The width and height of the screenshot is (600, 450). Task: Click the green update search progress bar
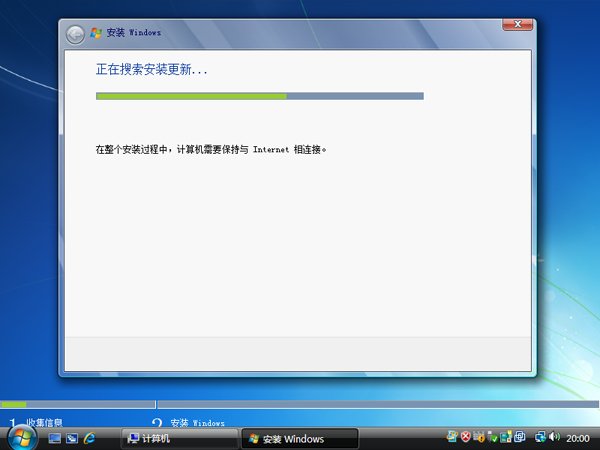pos(259,96)
